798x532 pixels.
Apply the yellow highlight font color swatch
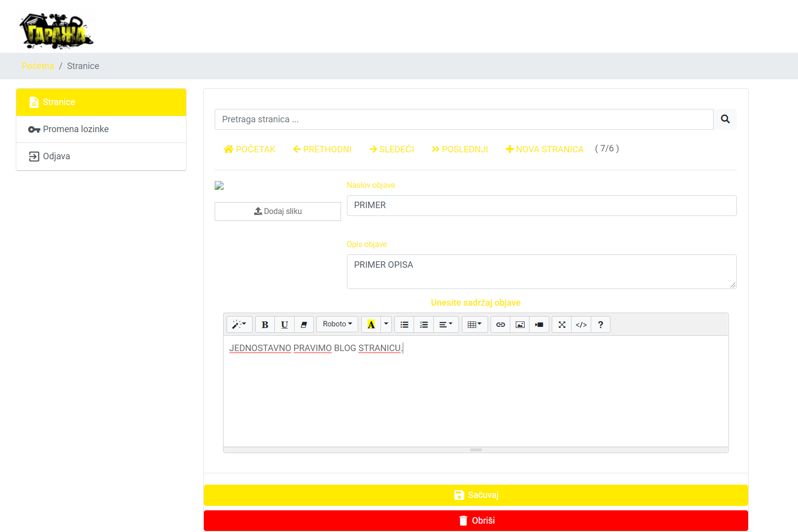371,324
